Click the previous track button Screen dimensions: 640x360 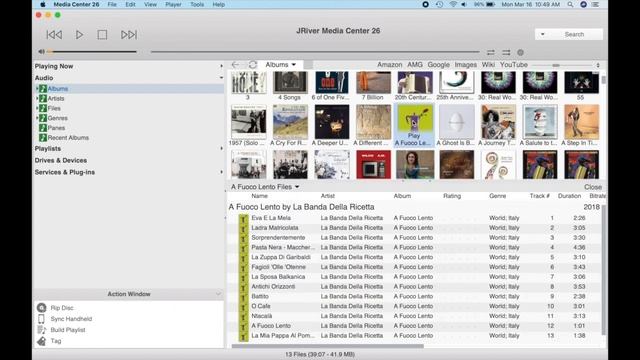point(54,35)
